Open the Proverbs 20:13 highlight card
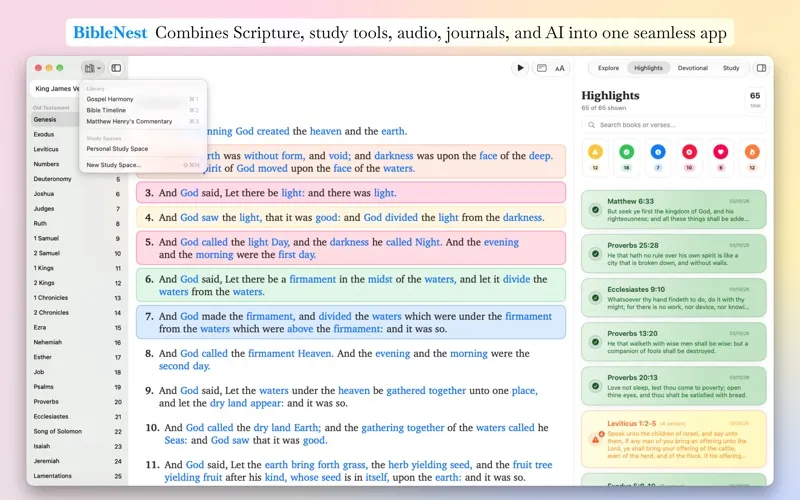Image resolution: width=800 pixels, height=500 pixels. click(x=673, y=386)
